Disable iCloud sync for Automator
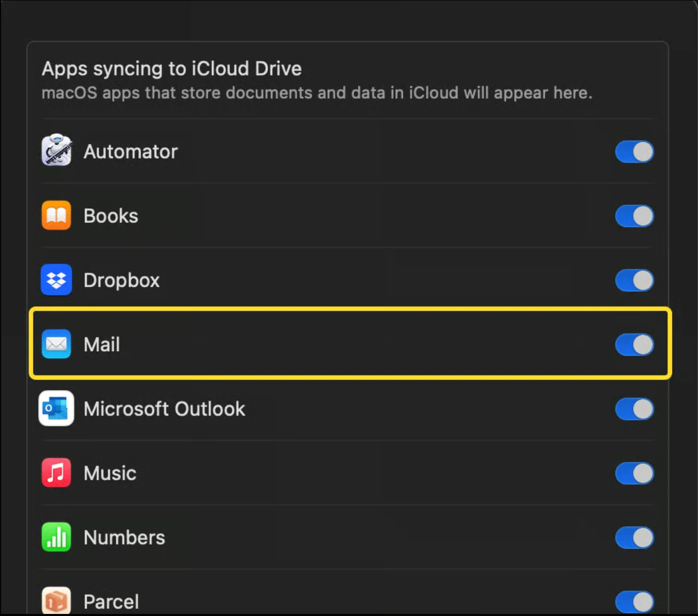This screenshot has height=616, width=698. [634, 152]
